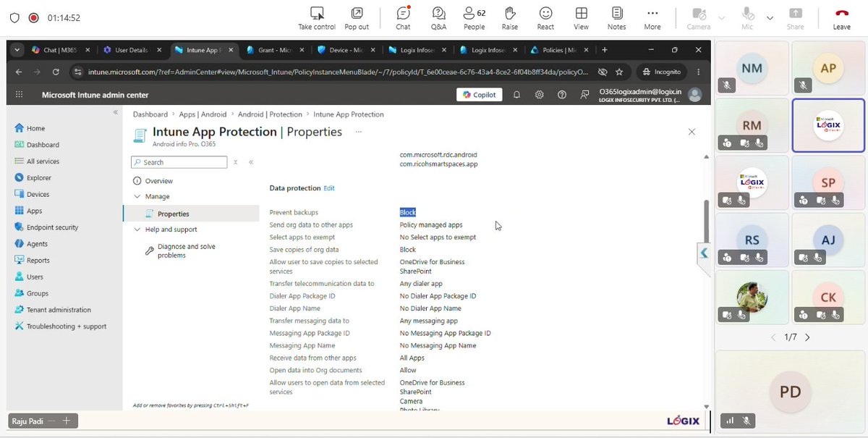Open a new browser tab with plus

[605, 50]
